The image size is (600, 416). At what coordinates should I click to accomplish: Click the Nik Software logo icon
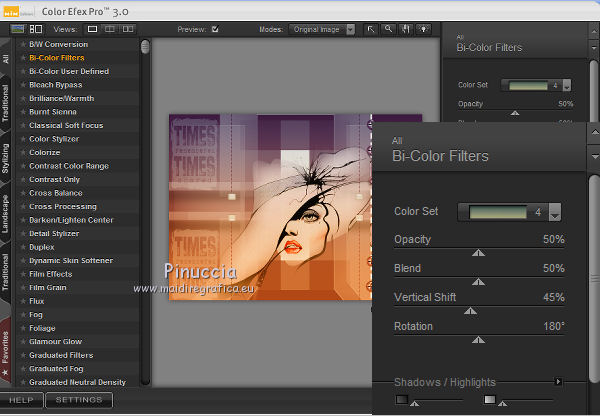(x=11, y=11)
